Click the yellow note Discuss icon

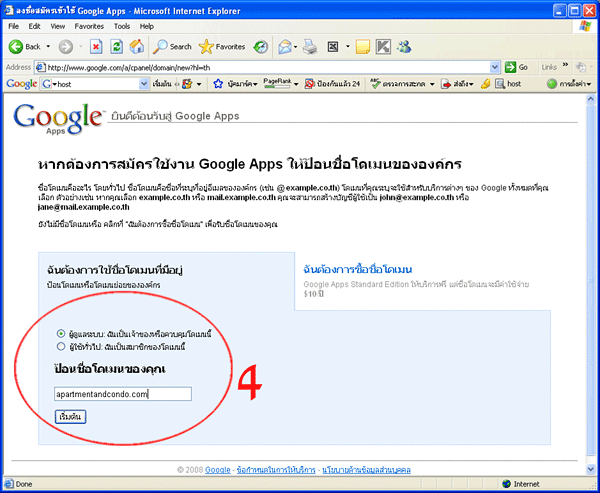click(362, 47)
